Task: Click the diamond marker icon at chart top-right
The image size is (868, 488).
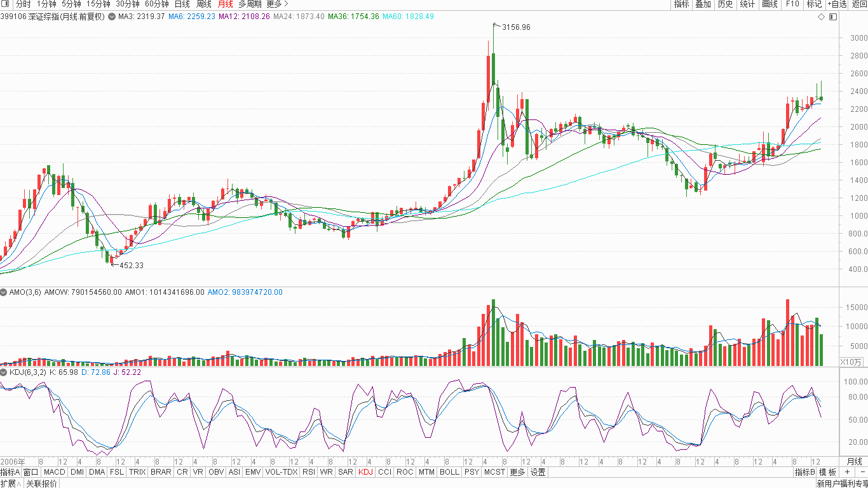Action: click(x=821, y=17)
